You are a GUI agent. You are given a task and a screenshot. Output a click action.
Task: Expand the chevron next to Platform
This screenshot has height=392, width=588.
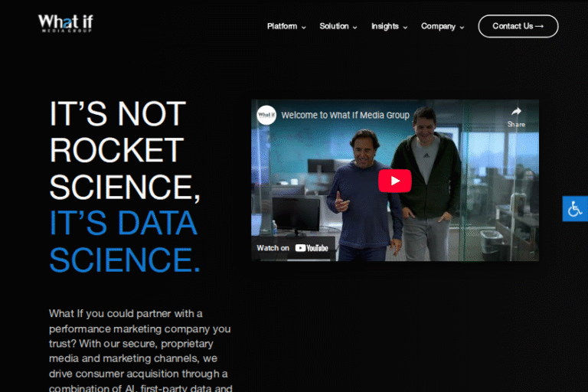[x=304, y=27]
